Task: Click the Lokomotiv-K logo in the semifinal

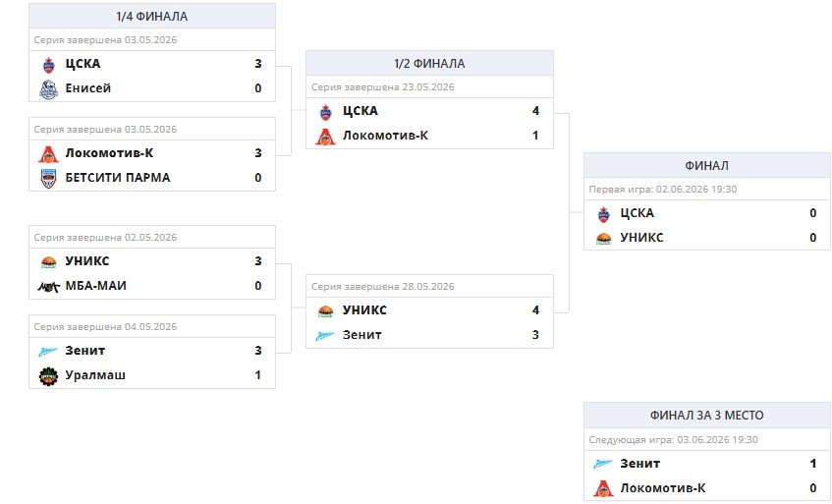Action: [x=325, y=137]
